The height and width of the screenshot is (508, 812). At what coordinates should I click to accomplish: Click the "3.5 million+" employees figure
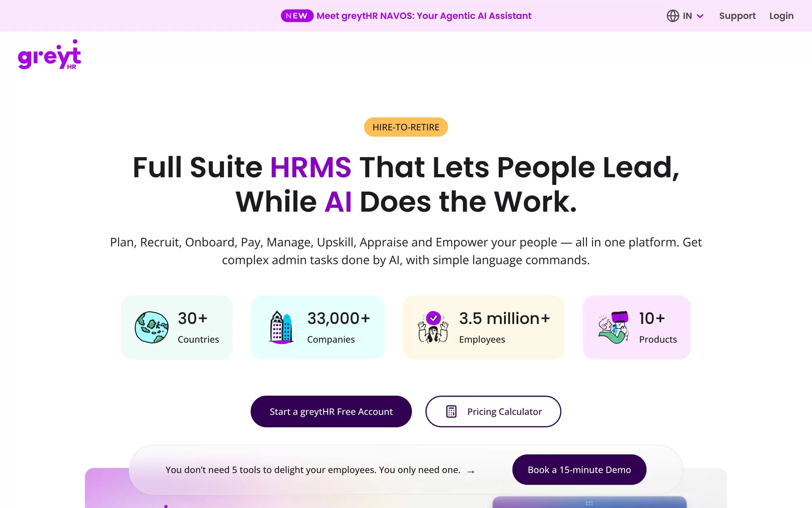[x=504, y=318]
